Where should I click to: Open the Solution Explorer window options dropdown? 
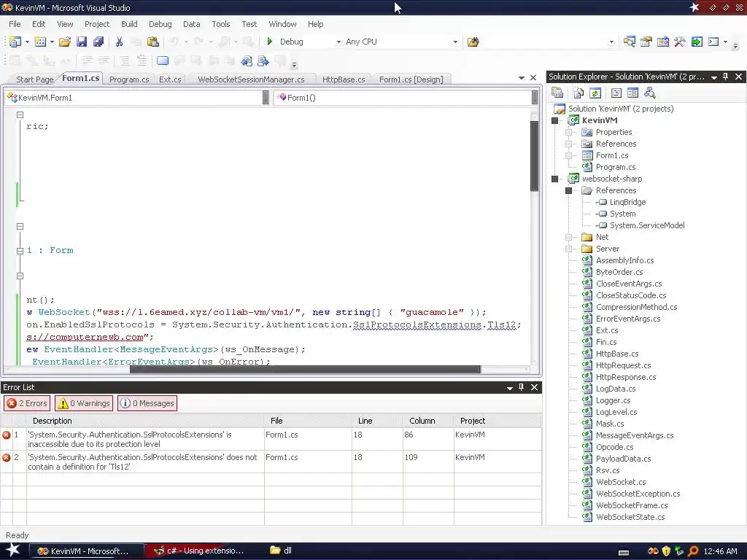(713, 77)
